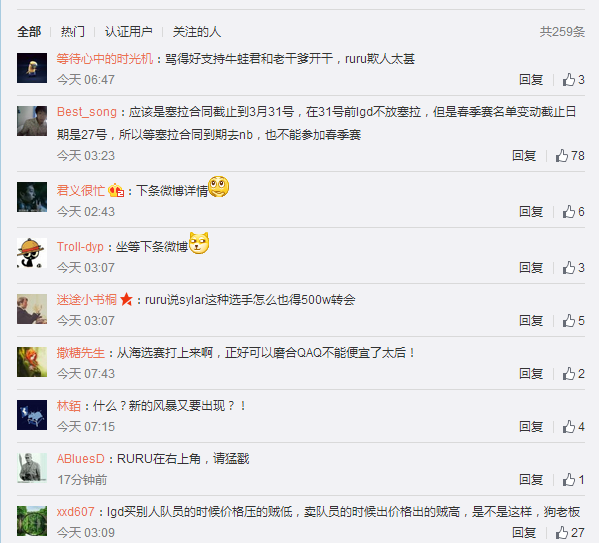Like 撒糖先生's comment with 2 likes

[x=573, y=373]
